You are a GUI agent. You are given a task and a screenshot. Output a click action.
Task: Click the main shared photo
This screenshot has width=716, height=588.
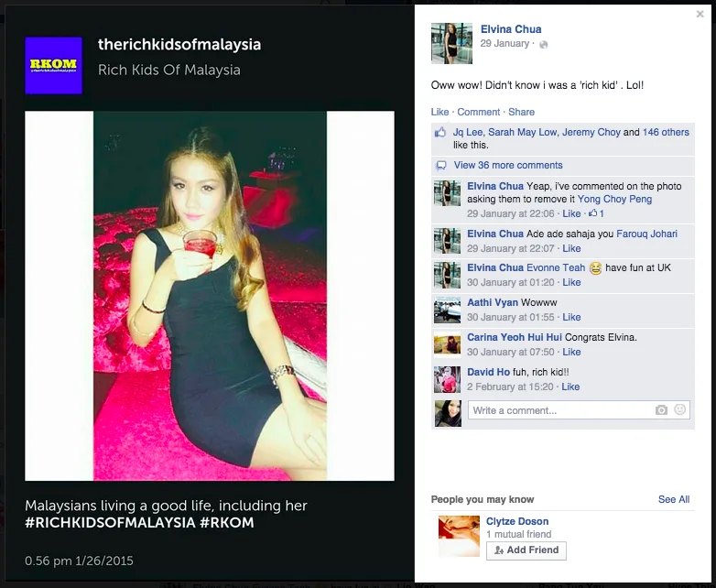click(210, 296)
